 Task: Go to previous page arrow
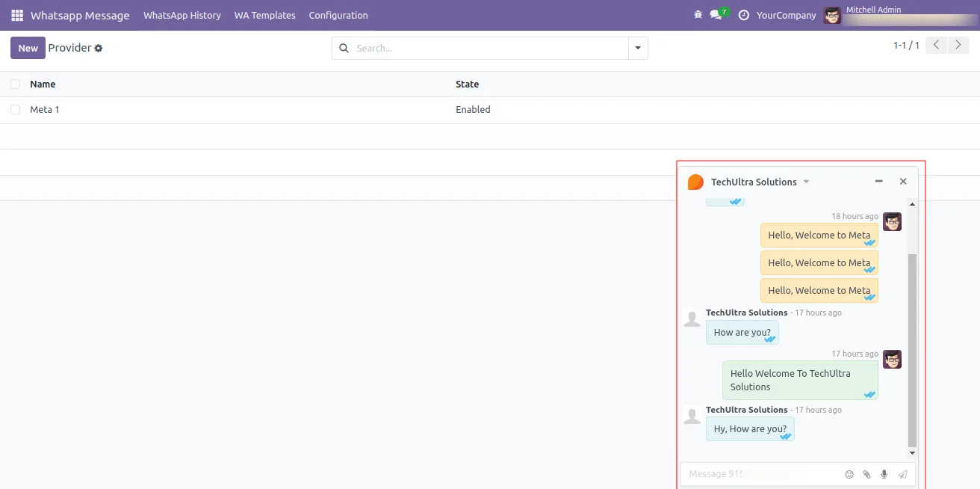pos(937,45)
